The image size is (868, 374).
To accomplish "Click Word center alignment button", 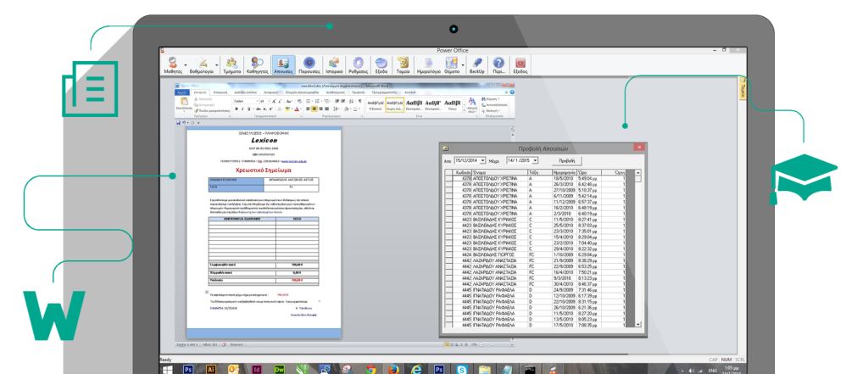I will click(x=314, y=109).
